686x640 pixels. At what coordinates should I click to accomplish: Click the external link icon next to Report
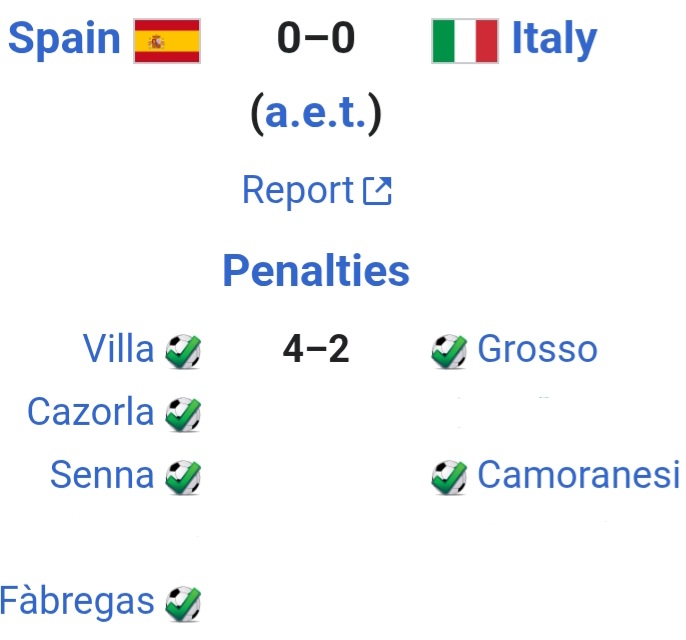377,191
